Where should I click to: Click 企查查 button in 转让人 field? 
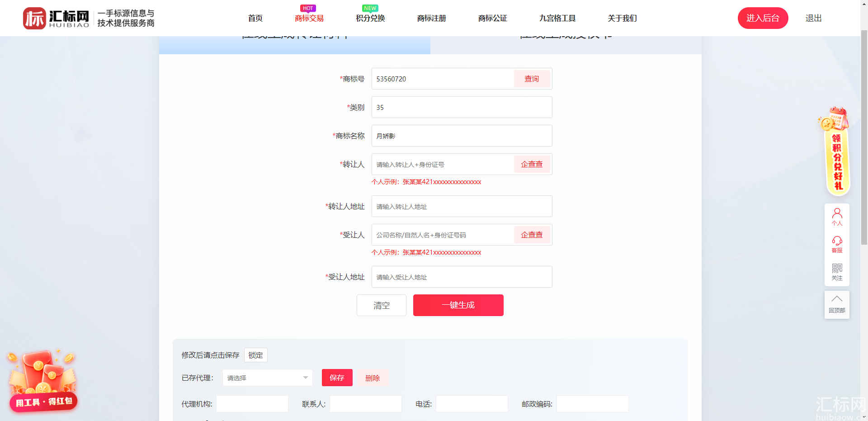pyautogui.click(x=532, y=164)
